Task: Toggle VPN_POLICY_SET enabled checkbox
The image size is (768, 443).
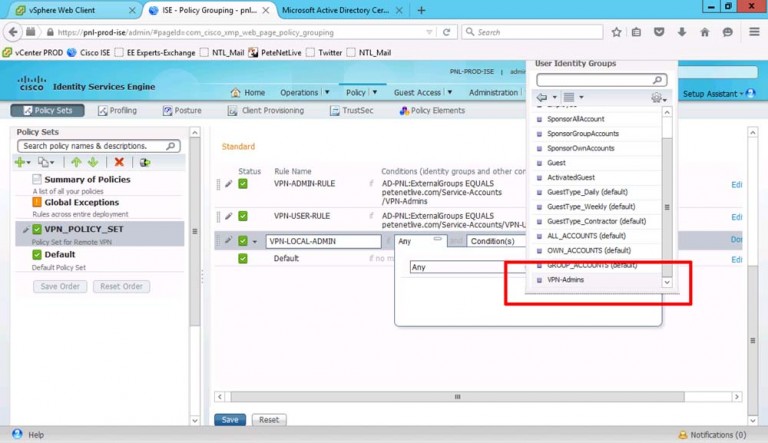Action: click(37, 229)
